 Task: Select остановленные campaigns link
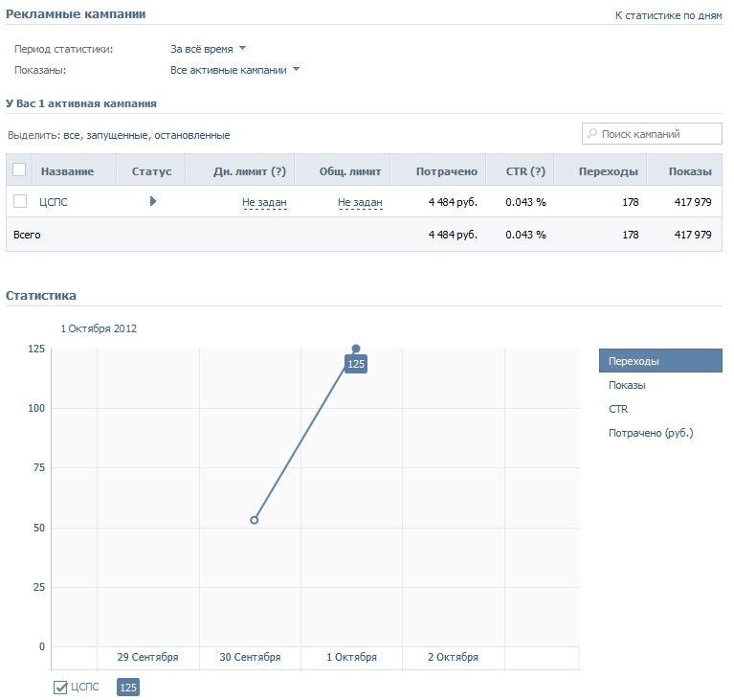pyautogui.click(x=192, y=135)
